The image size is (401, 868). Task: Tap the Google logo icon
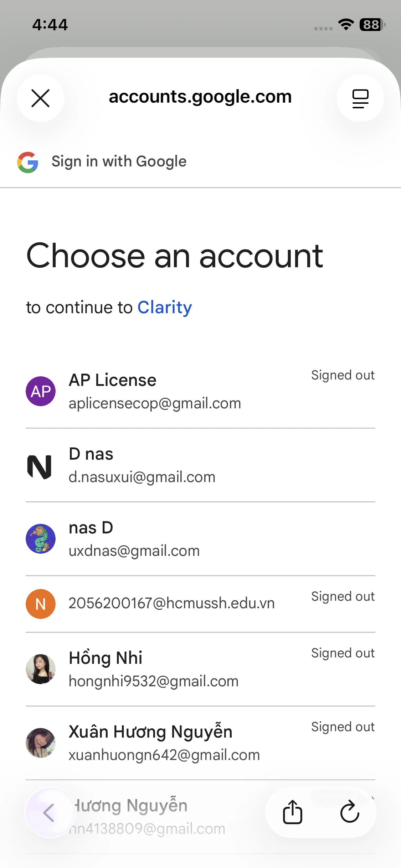[x=28, y=162]
